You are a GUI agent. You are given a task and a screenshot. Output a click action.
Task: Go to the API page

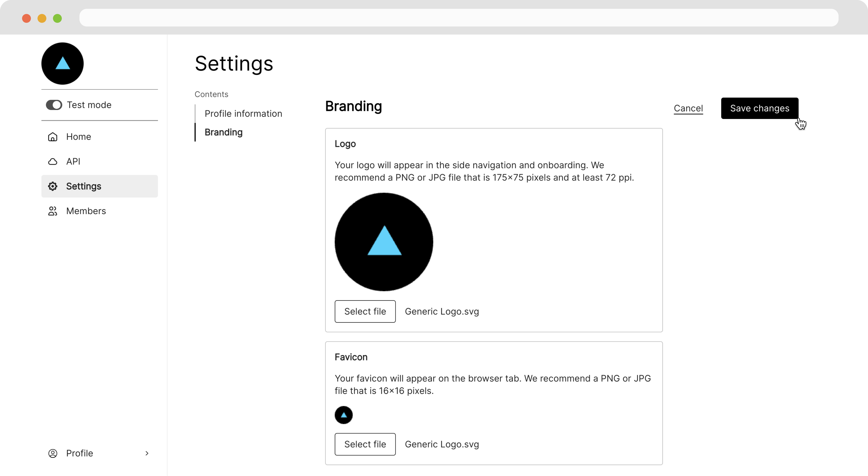(73, 162)
